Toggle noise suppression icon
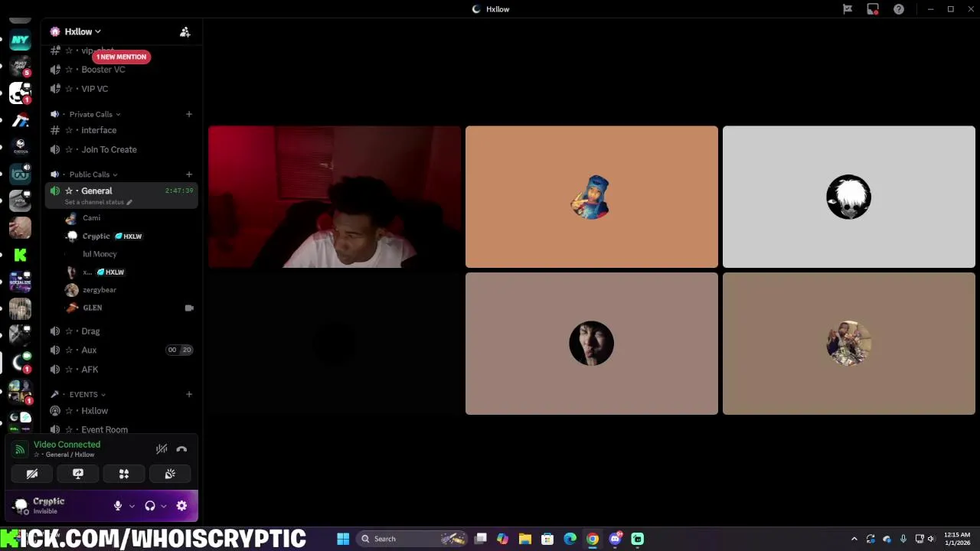This screenshot has width=980, height=551. click(x=162, y=449)
